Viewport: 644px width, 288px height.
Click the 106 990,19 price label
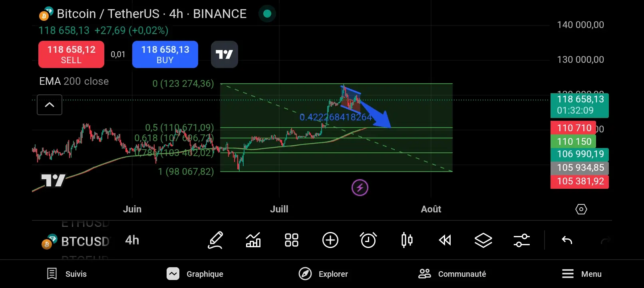click(x=580, y=154)
